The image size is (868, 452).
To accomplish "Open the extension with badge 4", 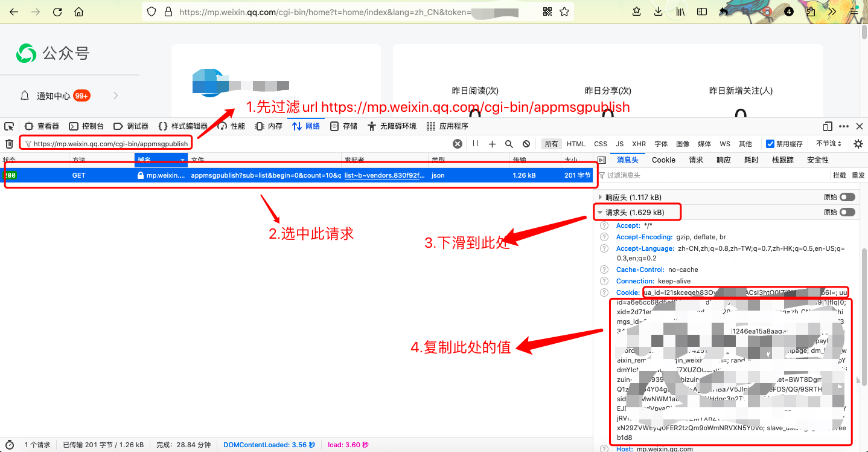I will coord(788,11).
